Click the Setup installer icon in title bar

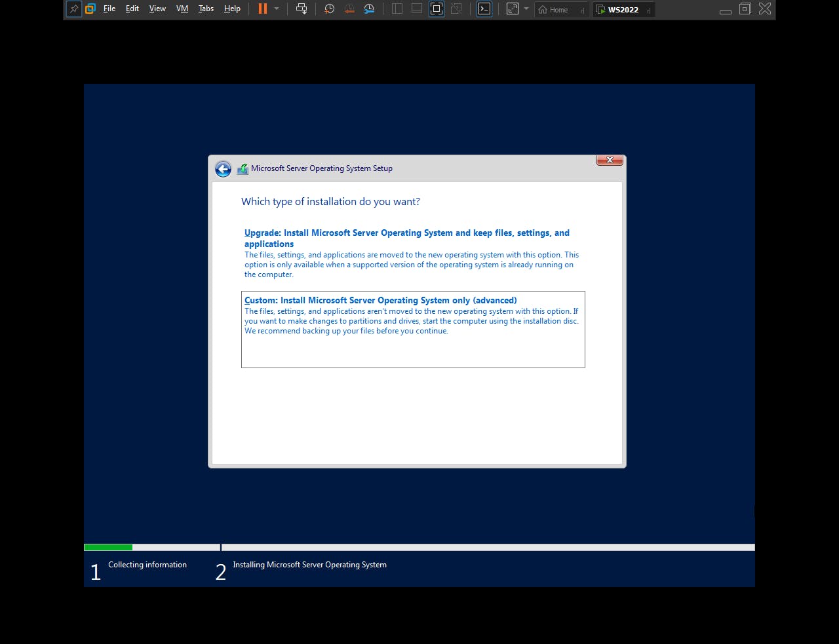tap(243, 169)
